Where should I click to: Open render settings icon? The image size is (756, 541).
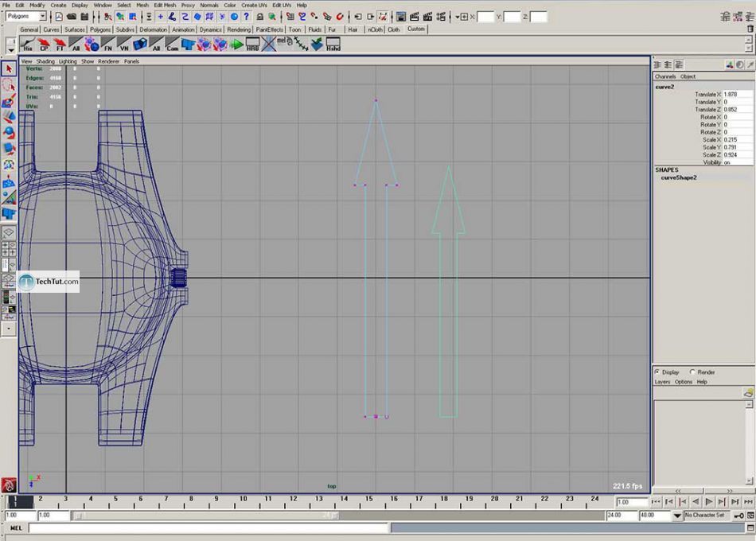click(x=441, y=17)
